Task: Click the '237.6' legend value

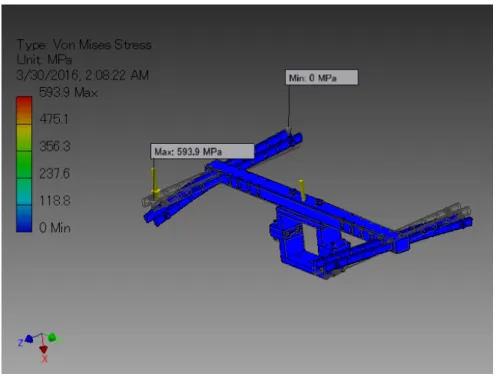Action: point(55,173)
